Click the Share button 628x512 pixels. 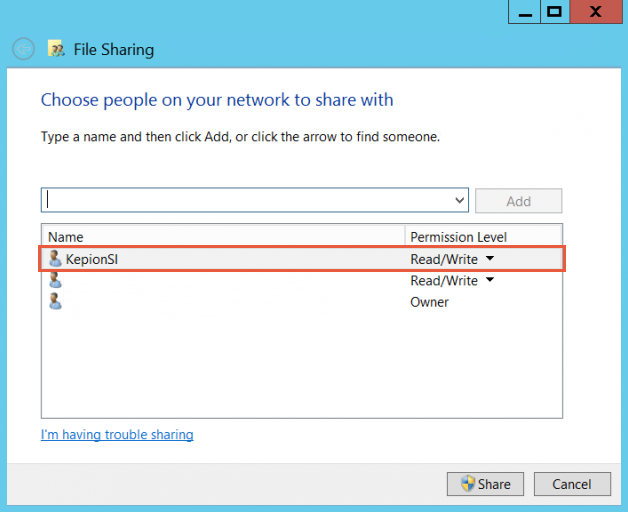click(485, 484)
